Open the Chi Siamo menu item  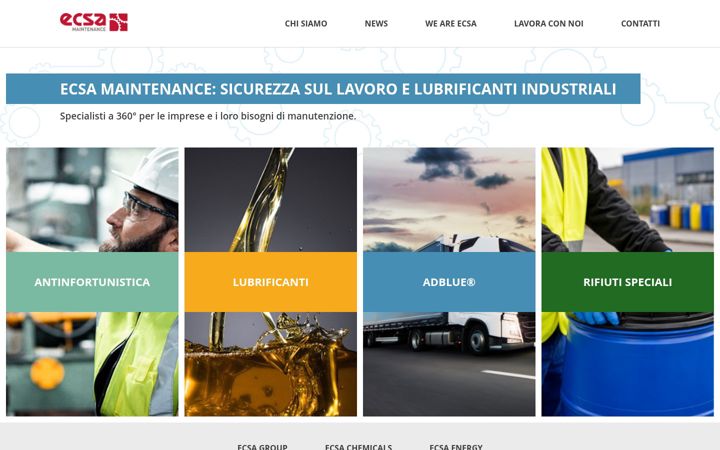pyautogui.click(x=306, y=23)
